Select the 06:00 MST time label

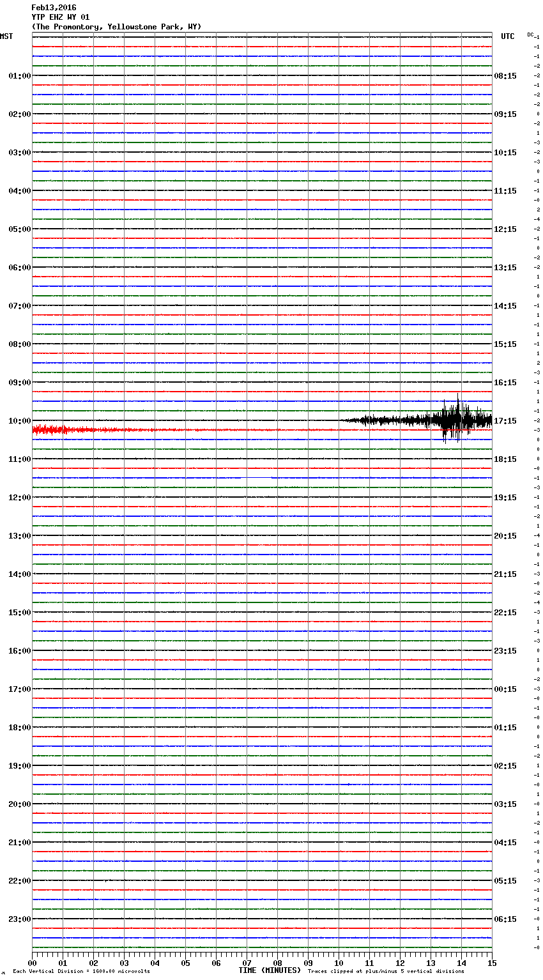(x=19, y=268)
